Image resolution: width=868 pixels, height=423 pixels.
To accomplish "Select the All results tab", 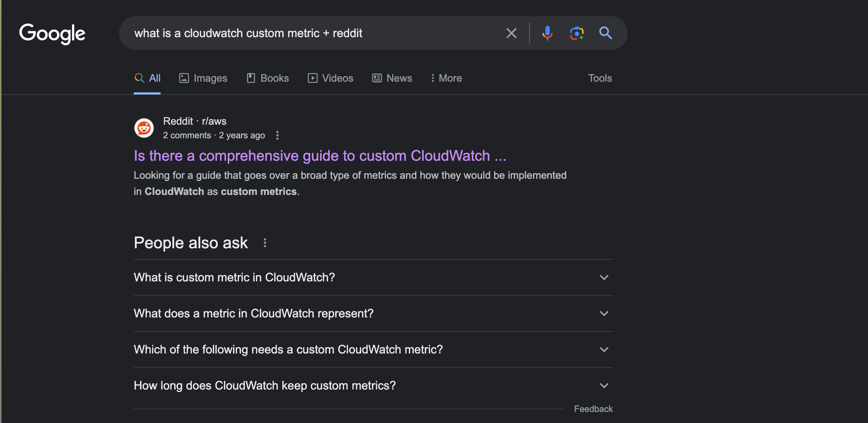I will 147,78.
